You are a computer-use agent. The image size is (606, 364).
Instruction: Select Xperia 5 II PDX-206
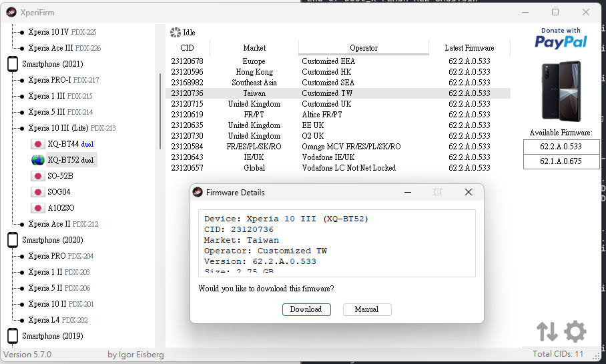tap(59, 288)
